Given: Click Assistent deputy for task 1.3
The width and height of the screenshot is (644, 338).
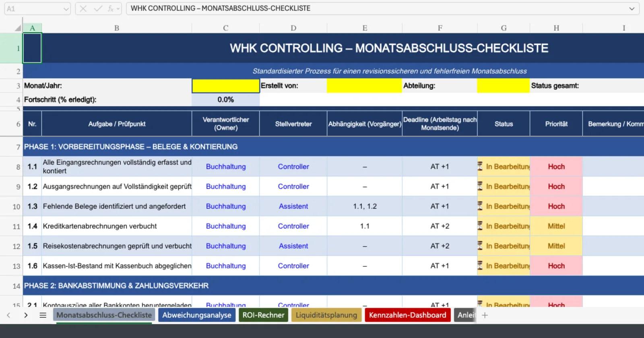Looking at the screenshot, I should pyautogui.click(x=293, y=206).
